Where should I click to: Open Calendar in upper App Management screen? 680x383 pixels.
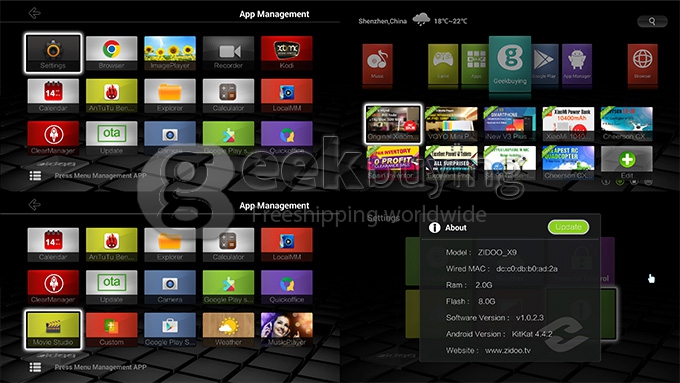(53, 96)
